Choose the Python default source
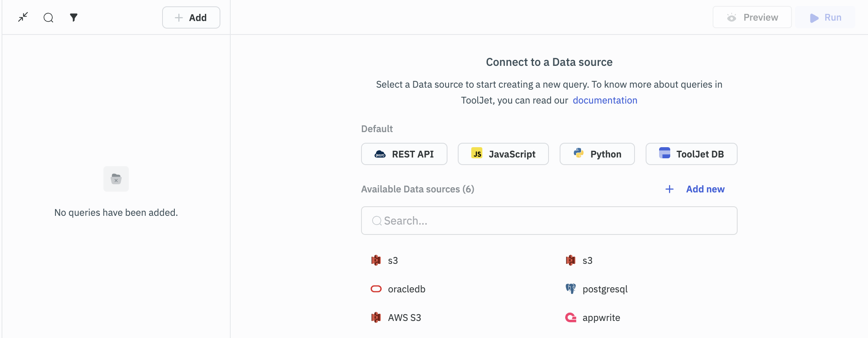This screenshot has height=338, width=868. (597, 154)
